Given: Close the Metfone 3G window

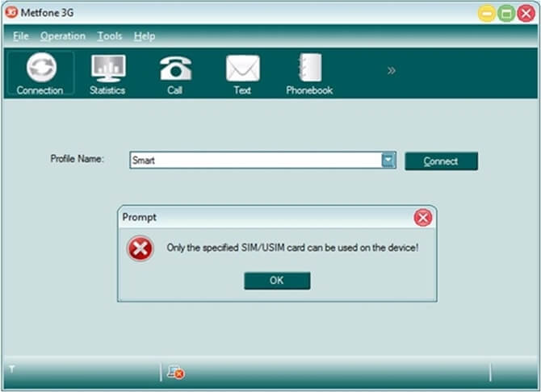Looking at the screenshot, I should pos(526,14).
